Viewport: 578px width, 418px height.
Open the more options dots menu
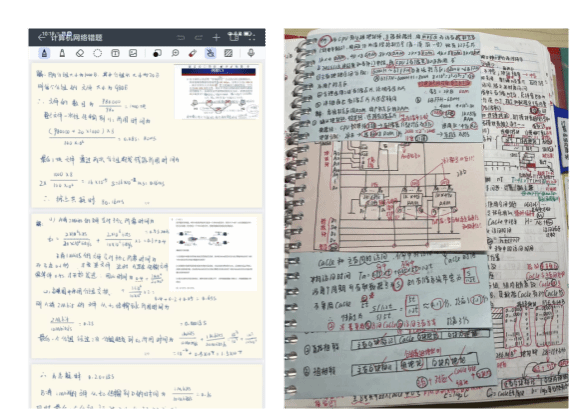click(x=251, y=37)
